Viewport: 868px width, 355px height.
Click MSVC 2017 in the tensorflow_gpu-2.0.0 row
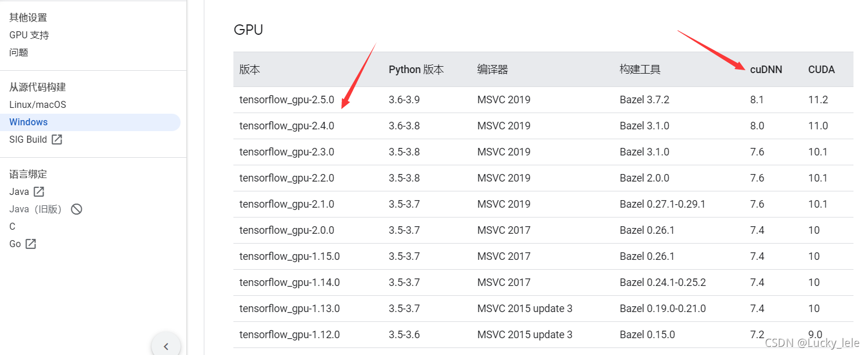504,230
